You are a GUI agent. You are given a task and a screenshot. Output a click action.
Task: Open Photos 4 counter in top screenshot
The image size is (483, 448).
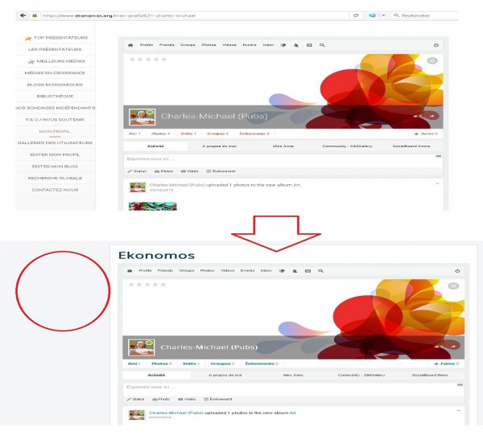click(161, 134)
